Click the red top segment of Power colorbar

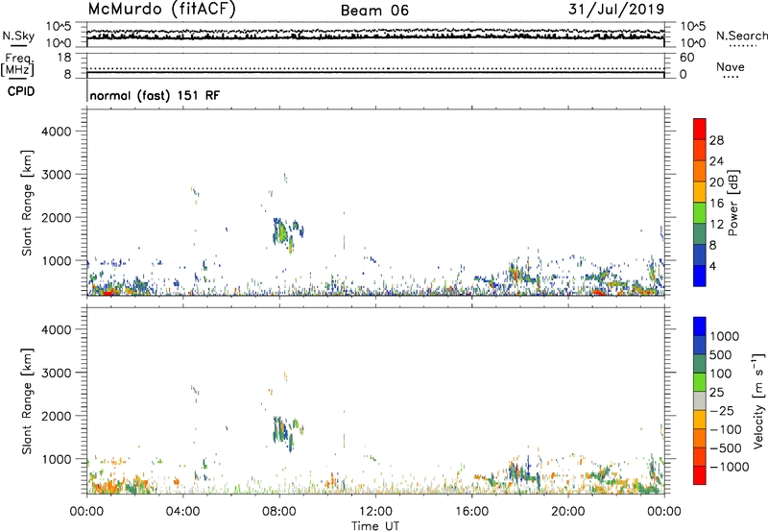click(700, 129)
